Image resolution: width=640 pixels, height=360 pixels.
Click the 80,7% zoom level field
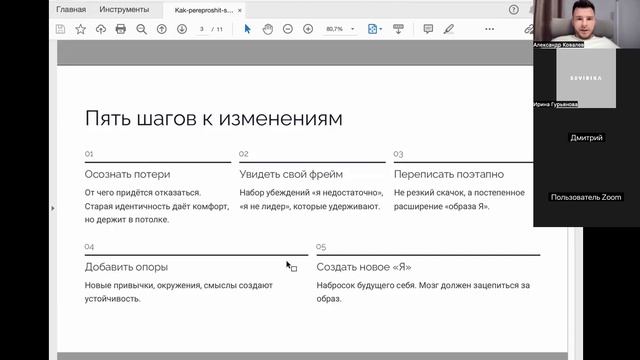point(334,29)
